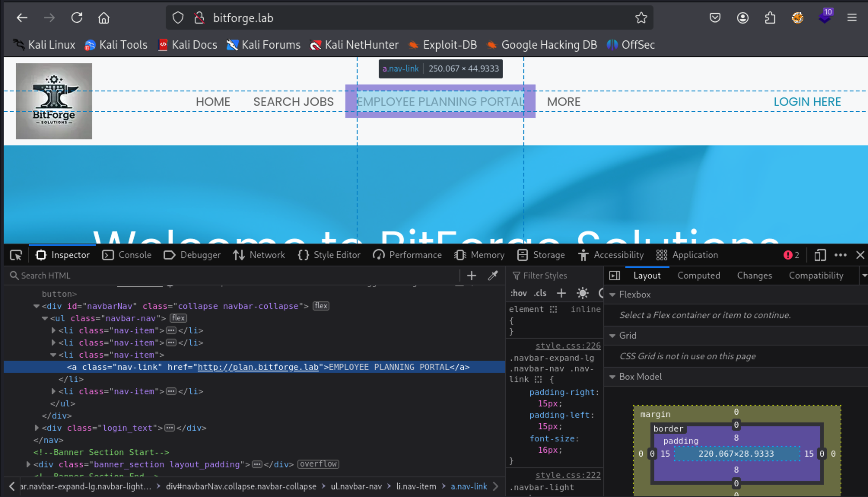The width and height of the screenshot is (868, 497).
Task: Click the bookmark star icon in address bar
Action: pyautogui.click(x=641, y=18)
